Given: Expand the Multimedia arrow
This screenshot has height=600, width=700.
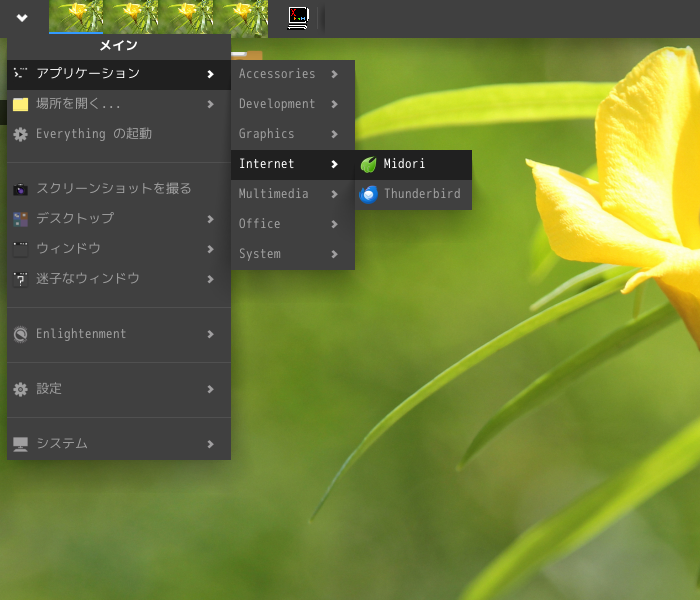Looking at the screenshot, I should 334,194.
